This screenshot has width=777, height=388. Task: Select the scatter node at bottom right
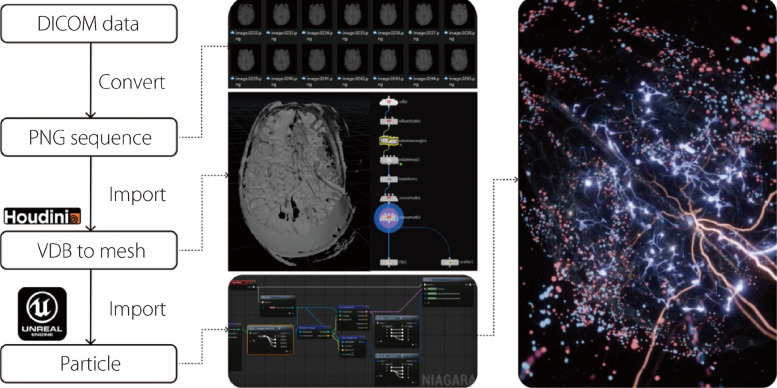coord(449,262)
